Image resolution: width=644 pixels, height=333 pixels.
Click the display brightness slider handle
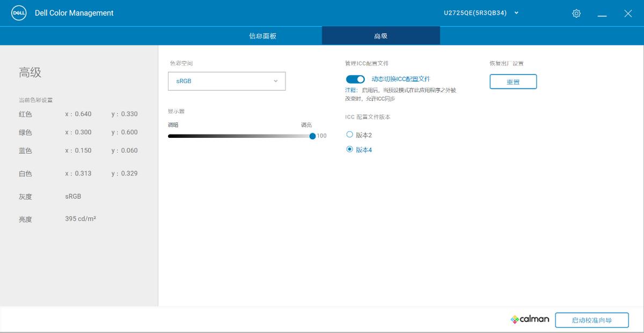click(x=313, y=136)
